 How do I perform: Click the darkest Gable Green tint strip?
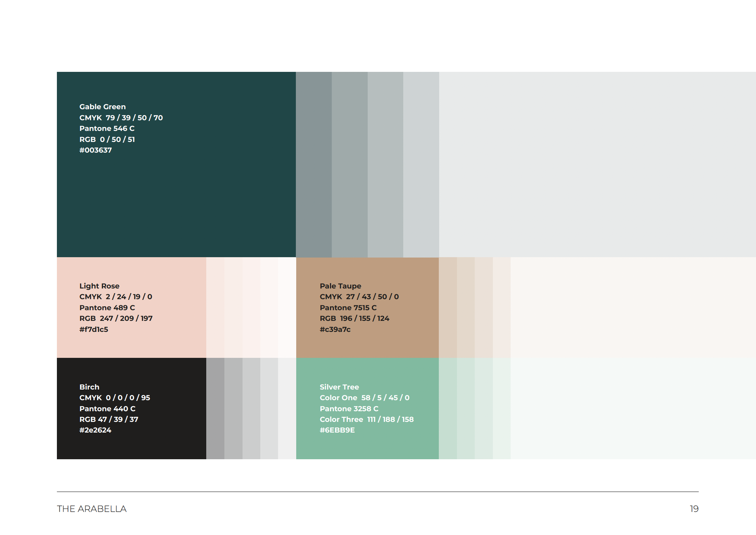(314, 164)
